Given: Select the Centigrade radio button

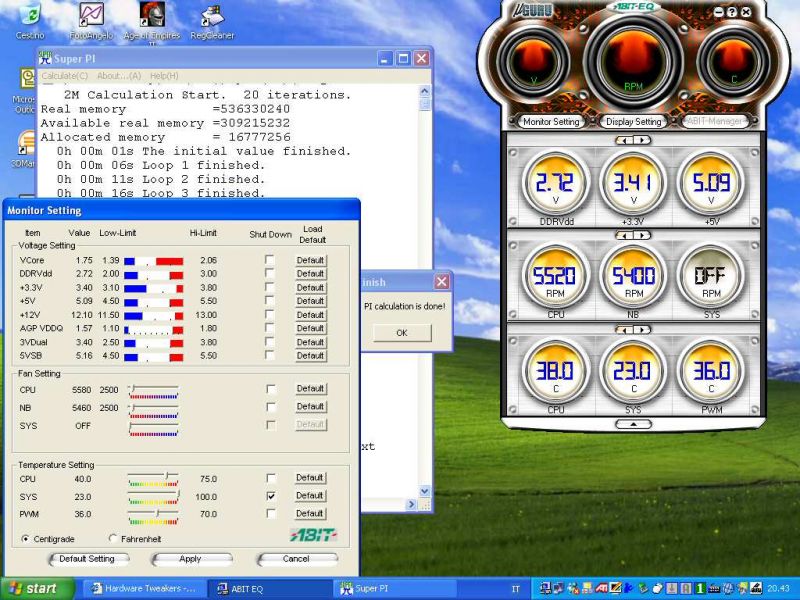Looking at the screenshot, I should coord(26,539).
